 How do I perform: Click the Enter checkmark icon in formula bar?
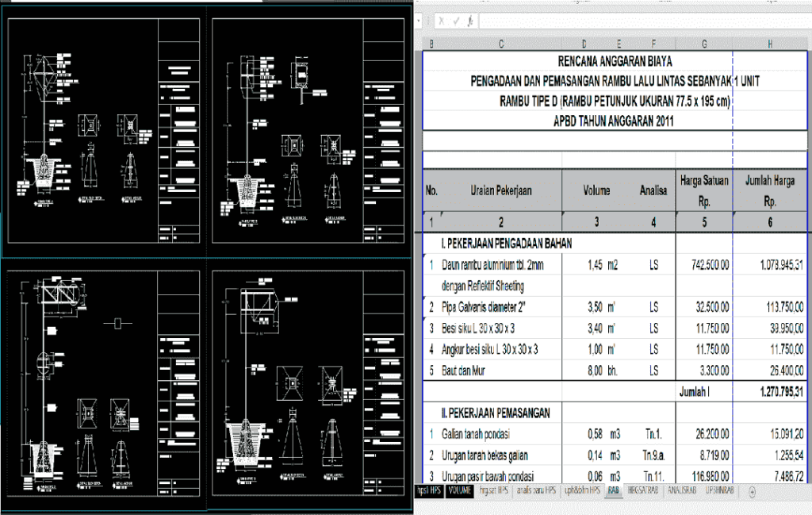click(457, 19)
